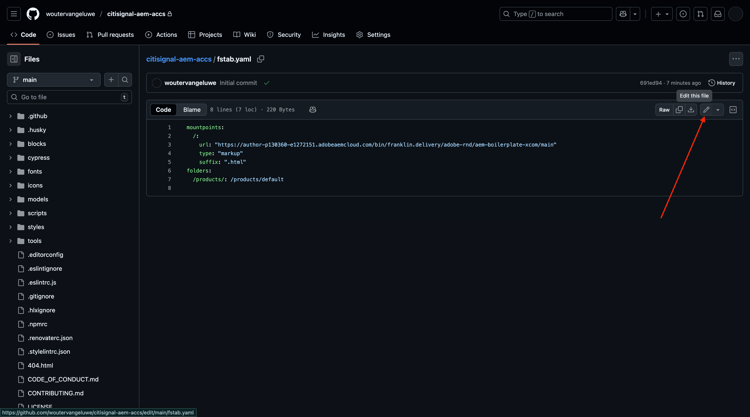
Task: Open the CONTRIBUTING.md file
Action: 55,393
